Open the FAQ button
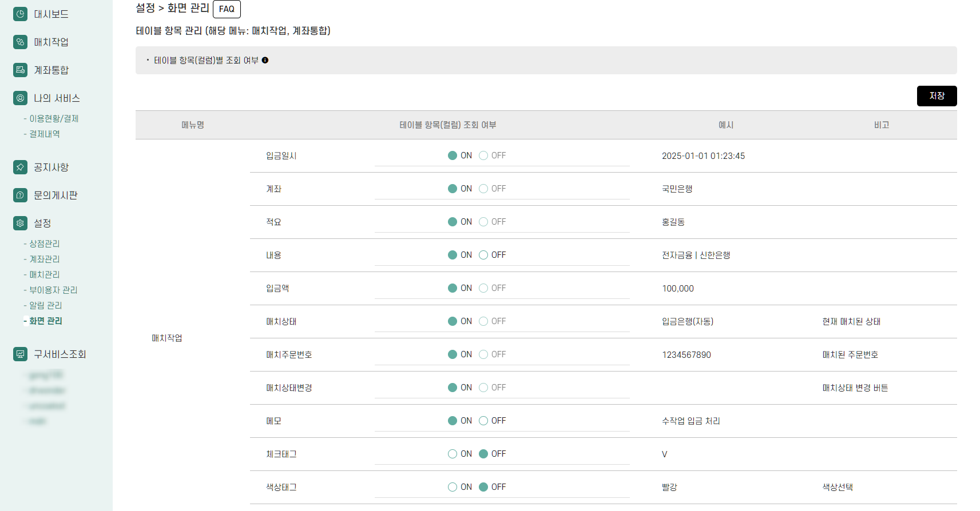The image size is (980, 511). 227,9
